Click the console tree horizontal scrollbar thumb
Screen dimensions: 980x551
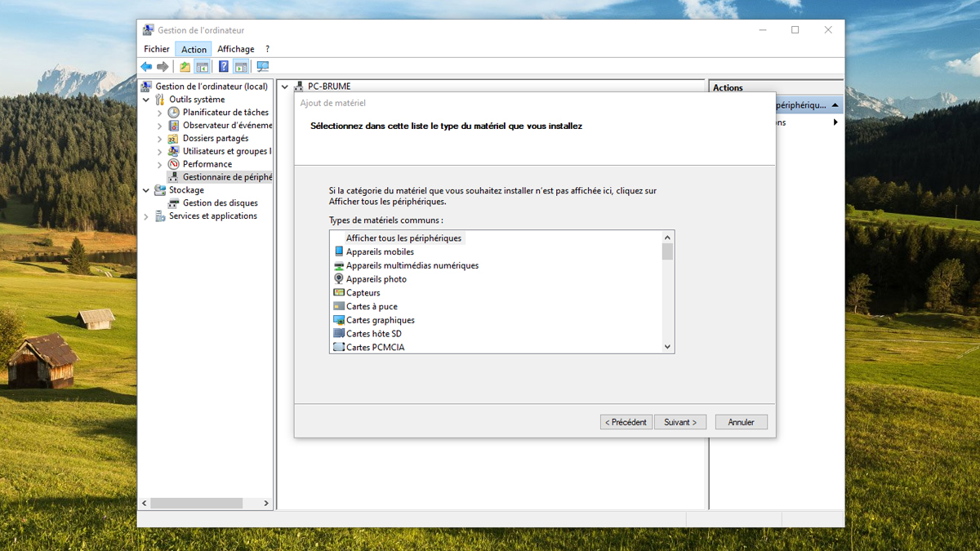[197, 504]
